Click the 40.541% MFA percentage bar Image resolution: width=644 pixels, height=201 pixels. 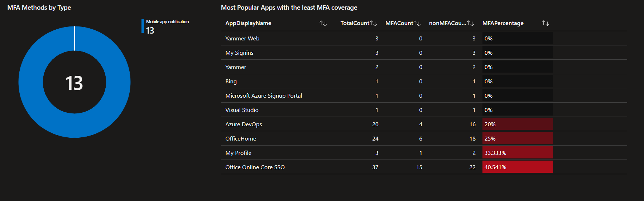click(518, 167)
